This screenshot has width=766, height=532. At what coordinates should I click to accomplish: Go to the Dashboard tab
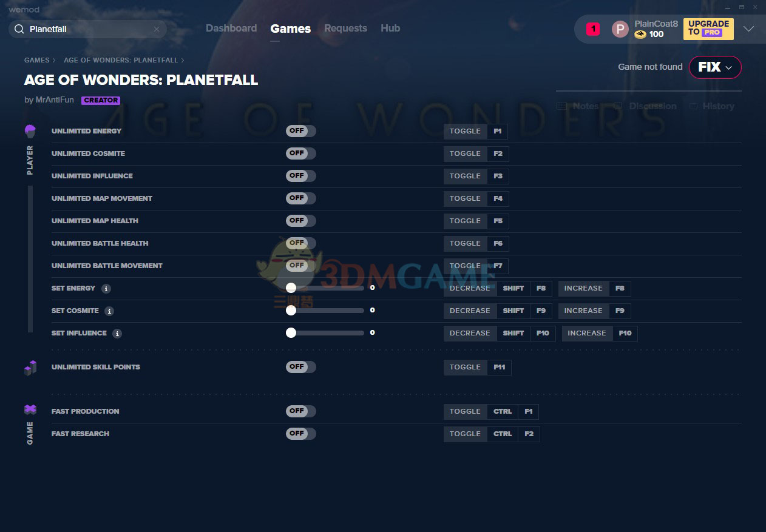(231, 29)
